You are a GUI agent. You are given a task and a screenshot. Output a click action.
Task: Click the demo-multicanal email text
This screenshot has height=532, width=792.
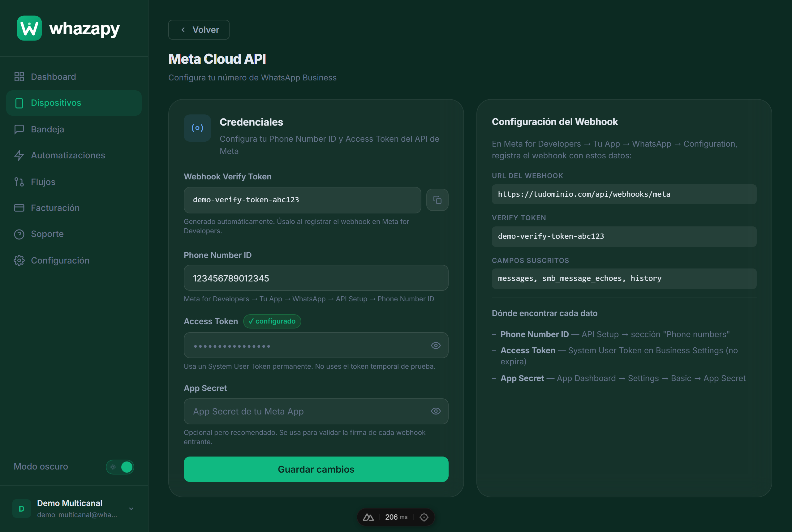tap(77, 515)
